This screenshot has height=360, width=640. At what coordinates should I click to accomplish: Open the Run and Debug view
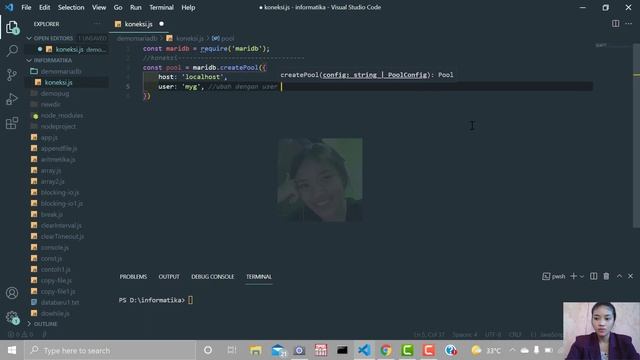[12, 99]
